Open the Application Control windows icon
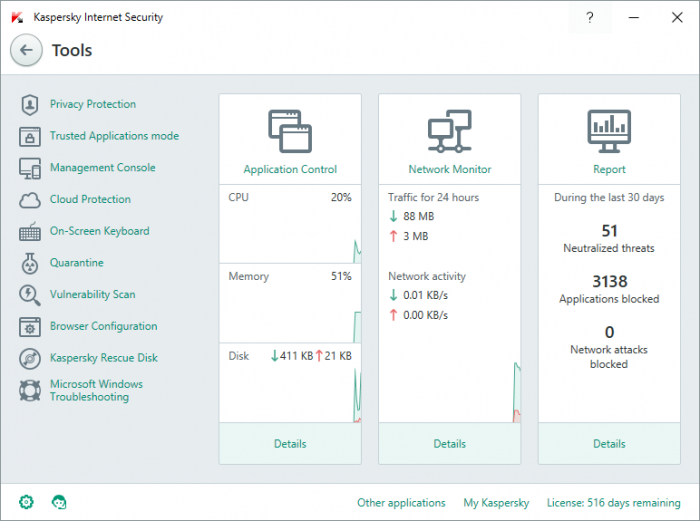 click(290, 131)
